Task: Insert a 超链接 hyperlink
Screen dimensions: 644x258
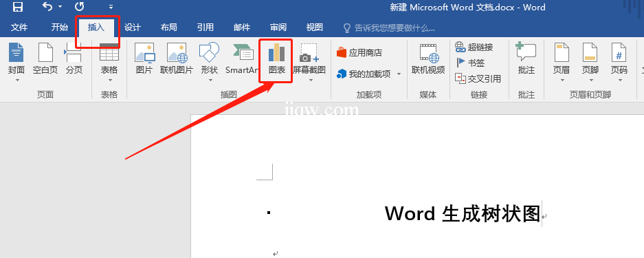Action: [474, 47]
